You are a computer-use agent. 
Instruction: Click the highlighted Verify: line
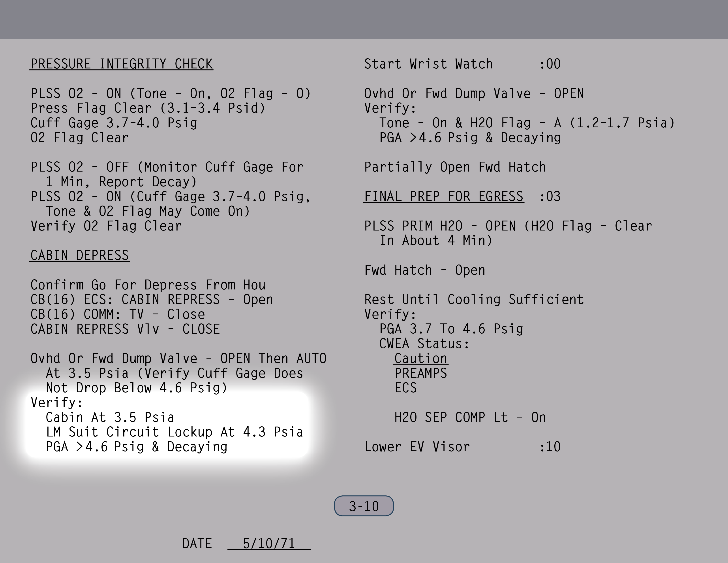[57, 402]
